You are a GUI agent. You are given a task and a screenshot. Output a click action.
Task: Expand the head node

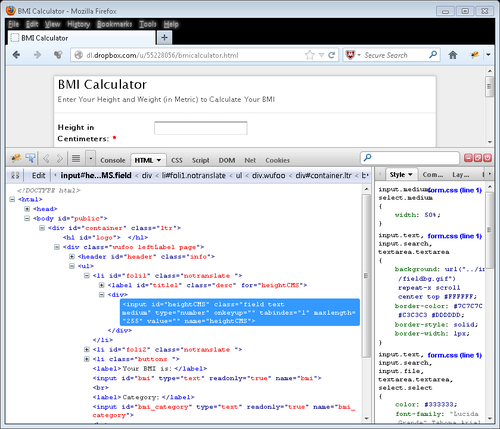pos(27,209)
